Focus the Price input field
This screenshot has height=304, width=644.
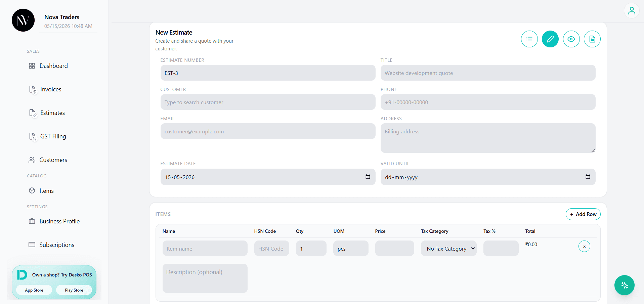[x=394, y=248]
